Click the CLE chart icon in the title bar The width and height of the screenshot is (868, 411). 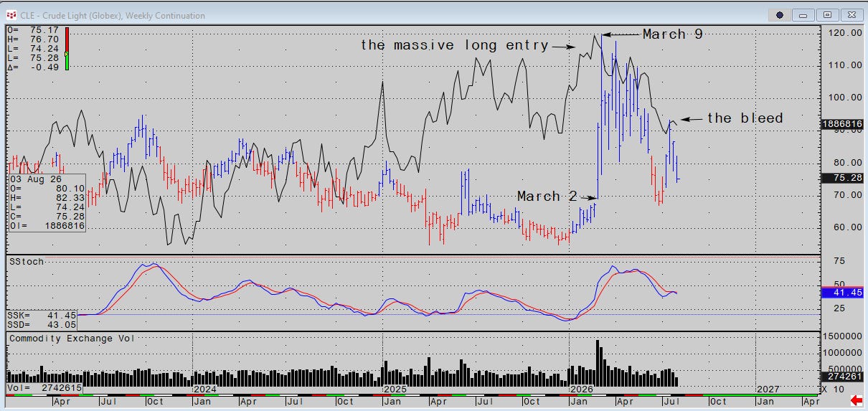coord(10,14)
